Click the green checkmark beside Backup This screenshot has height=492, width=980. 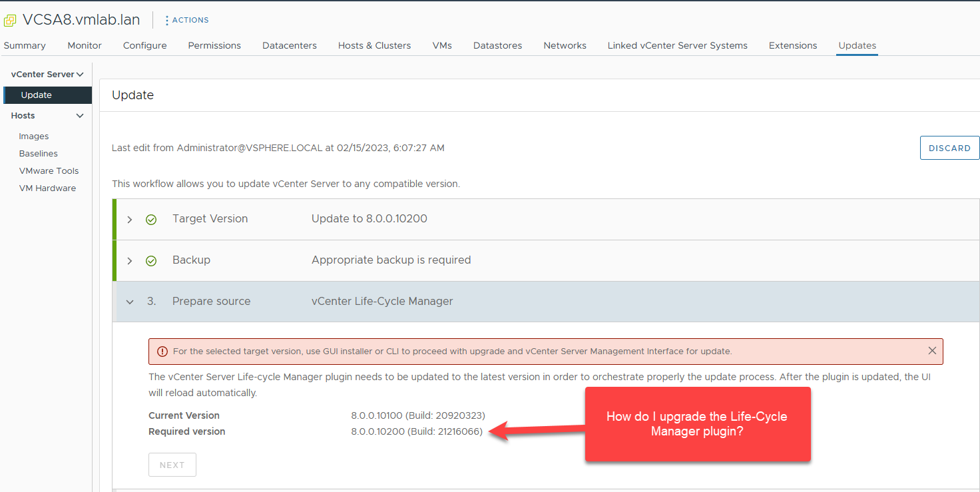click(151, 260)
